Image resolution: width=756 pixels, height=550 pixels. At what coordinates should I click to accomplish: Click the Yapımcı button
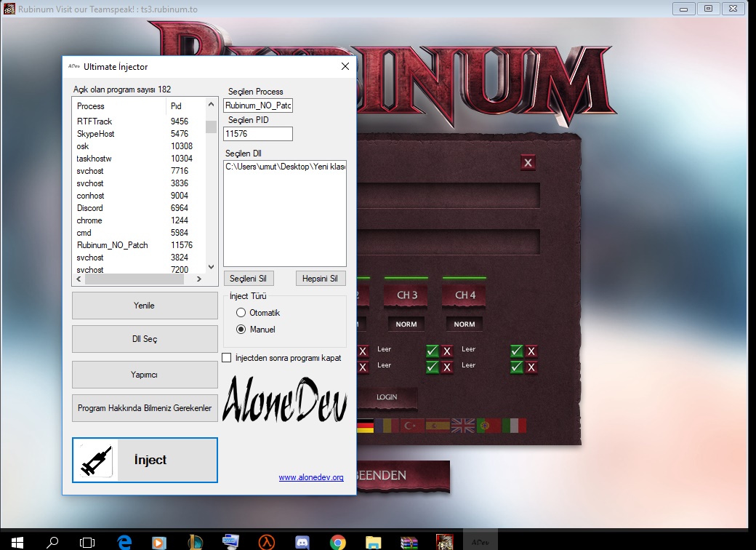click(145, 375)
